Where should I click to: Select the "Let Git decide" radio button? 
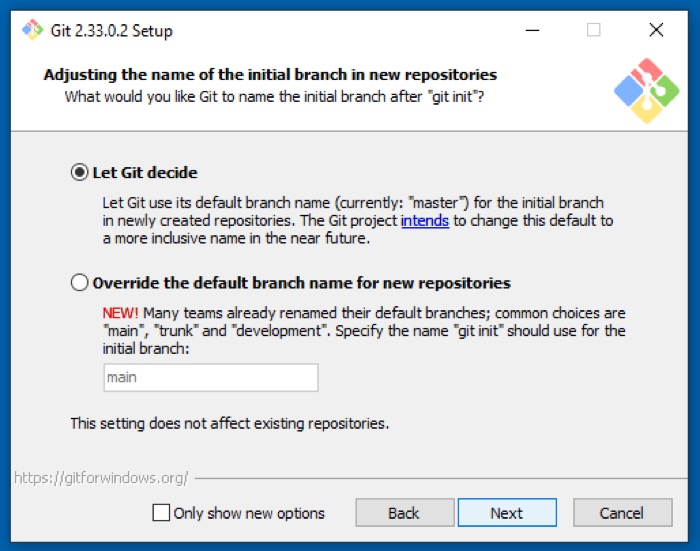pos(79,172)
